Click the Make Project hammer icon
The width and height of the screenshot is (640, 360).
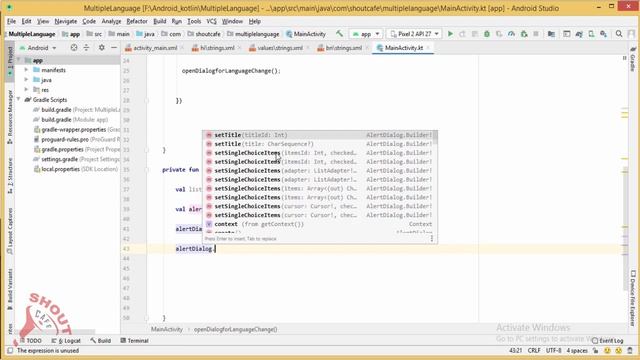[340, 34]
